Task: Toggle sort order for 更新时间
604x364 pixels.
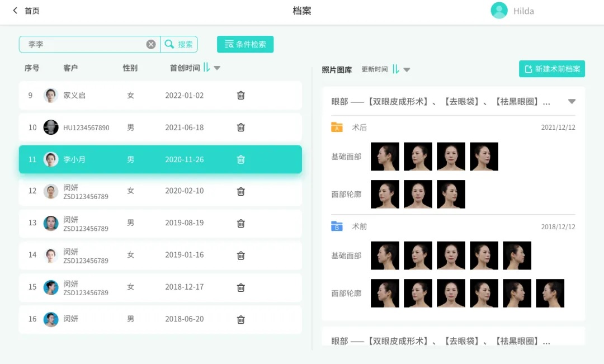Action: (x=396, y=69)
